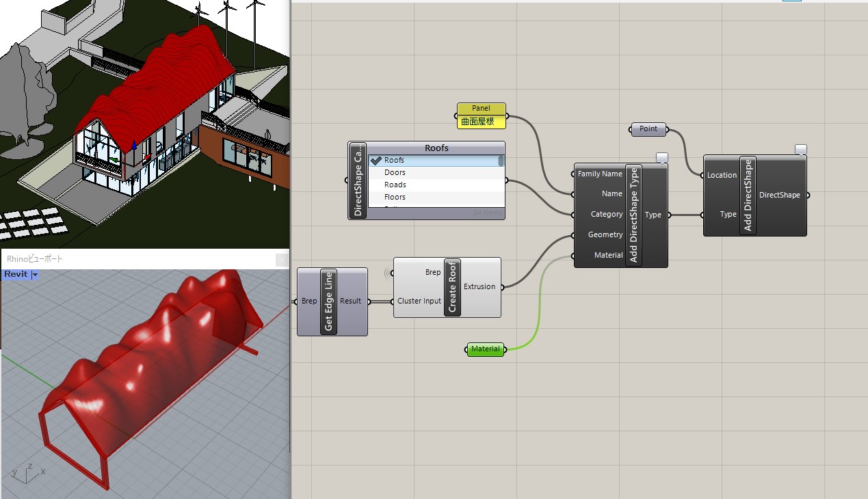Screen dimensions: 868x499
Task: Click the small icon on the Rhinoビューポート bar
Action: [282, 260]
